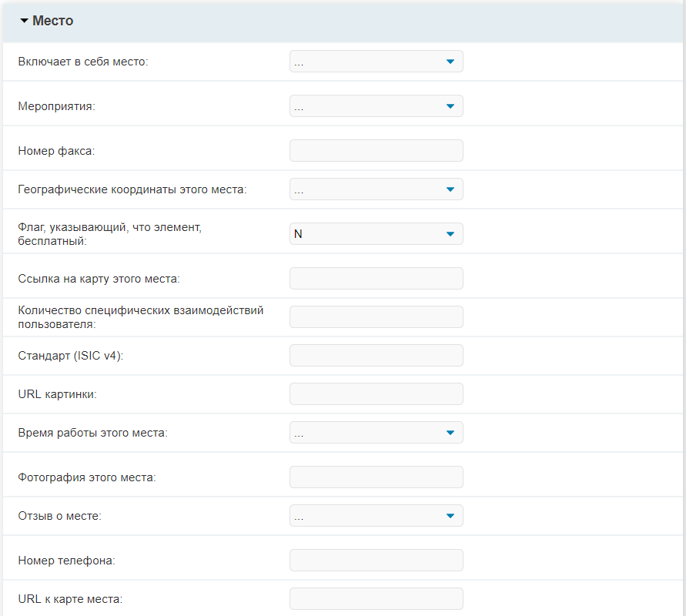
Task: Click the arrow icon of Отзыв о месте
Action: (x=450, y=516)
